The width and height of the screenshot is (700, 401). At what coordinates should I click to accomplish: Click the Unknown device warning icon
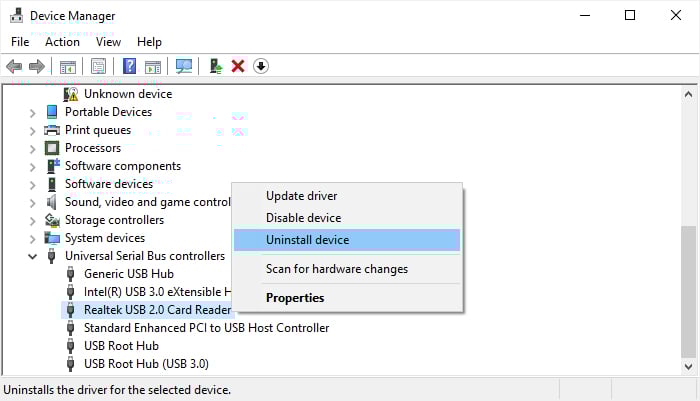coord(71,94)
